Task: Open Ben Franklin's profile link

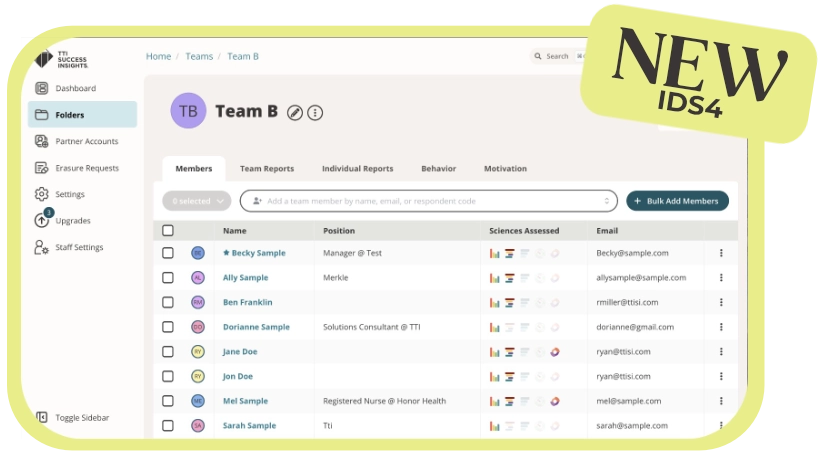Action: tap(248, 302)
